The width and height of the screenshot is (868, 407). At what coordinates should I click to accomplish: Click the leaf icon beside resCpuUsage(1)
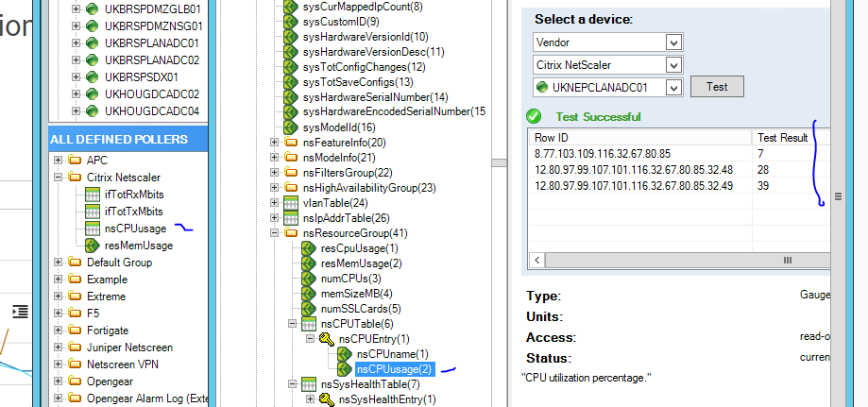(x=308, y=248)
